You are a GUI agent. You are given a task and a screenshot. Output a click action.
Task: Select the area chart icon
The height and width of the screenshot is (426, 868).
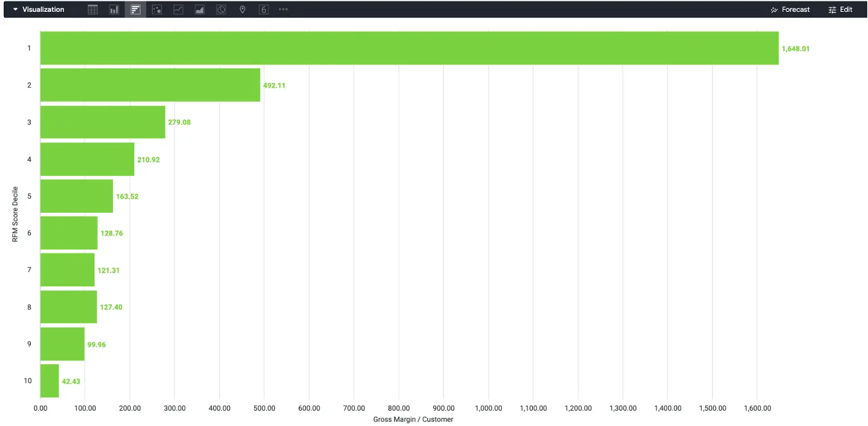(x=200, y=10)
